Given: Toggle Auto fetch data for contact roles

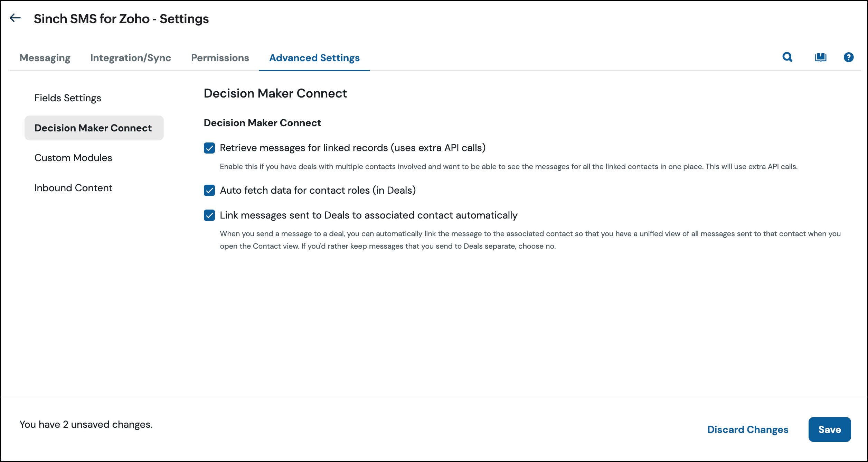Looking at the screenshot, I should tap(209, 190).
